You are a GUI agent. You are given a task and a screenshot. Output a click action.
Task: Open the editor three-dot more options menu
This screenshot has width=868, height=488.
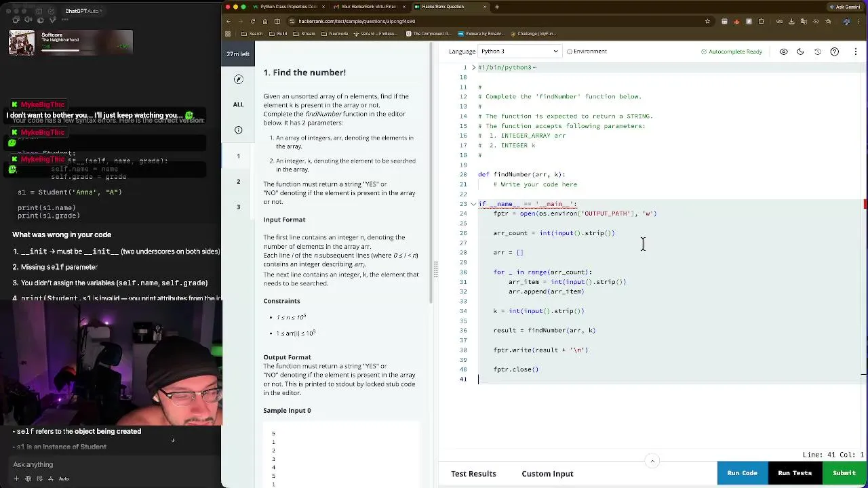pos(856,52)
